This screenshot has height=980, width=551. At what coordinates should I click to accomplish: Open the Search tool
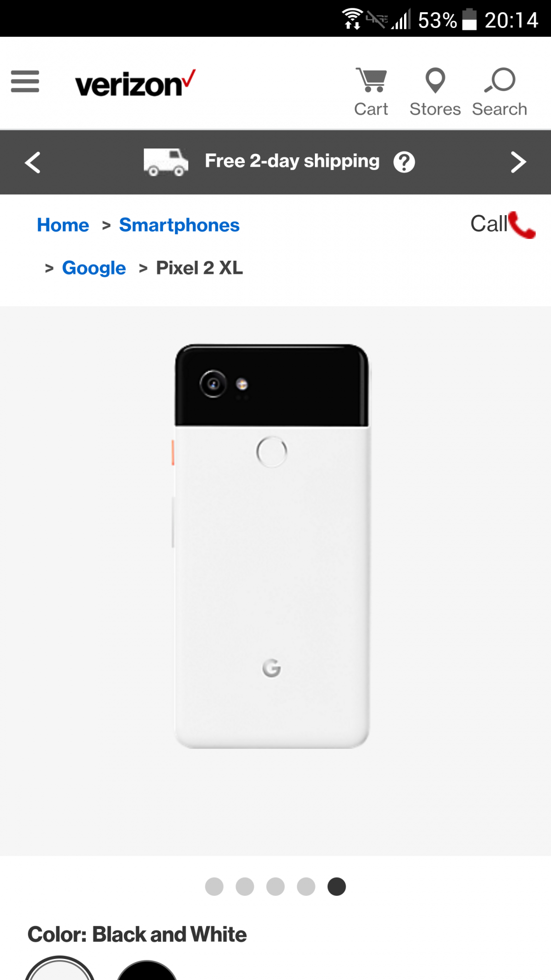500,92
